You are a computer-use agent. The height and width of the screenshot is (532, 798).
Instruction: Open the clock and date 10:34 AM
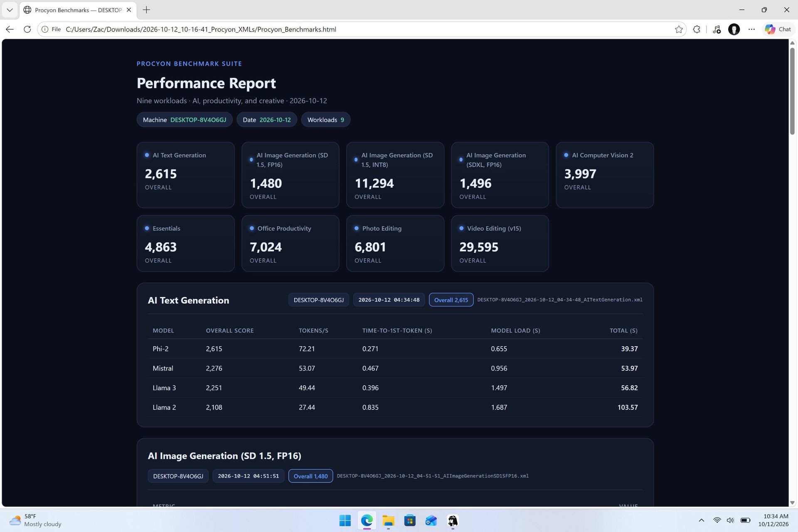coord(773,520)
